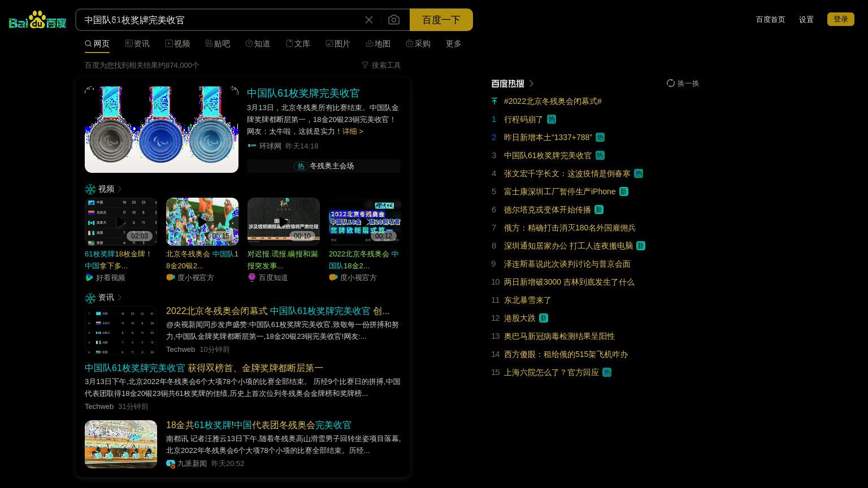Image resolution: width=868 pixels, height=488 pixels.
Task: Click the 百度一下 search button
Action: pyautogui.click(x=441, y=20)
